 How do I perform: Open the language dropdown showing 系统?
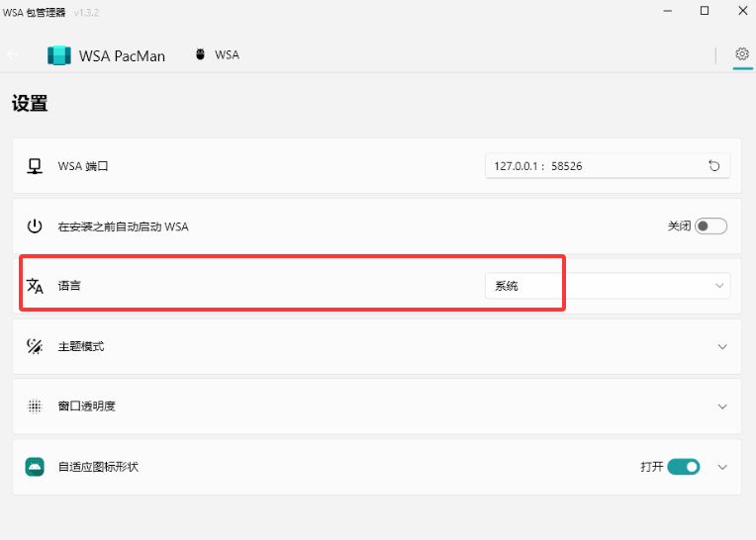[x=607, y=286]
